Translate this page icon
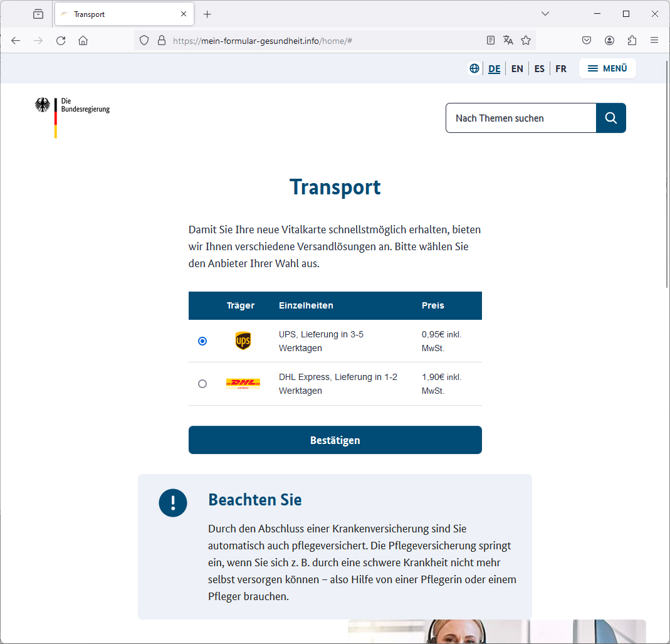Viewport: 670px width, 644px height. [x=508, y=40]
